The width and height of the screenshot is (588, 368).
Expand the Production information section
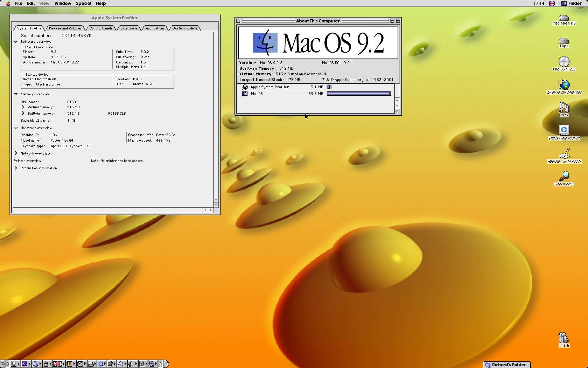point(16,168)
